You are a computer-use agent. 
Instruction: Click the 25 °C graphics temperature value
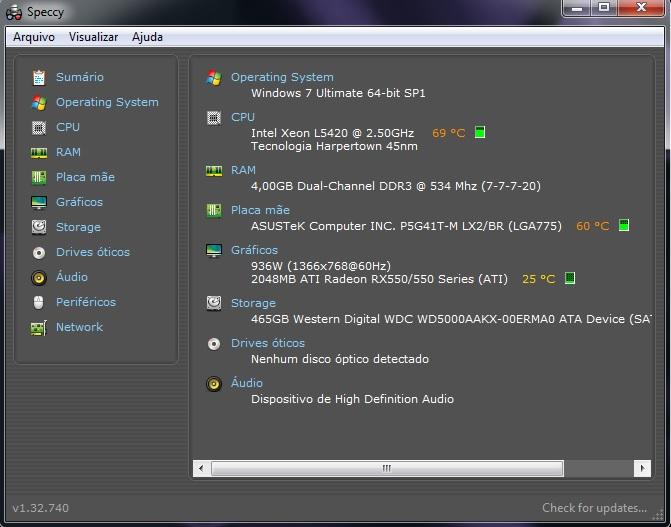[x=539, y=279]
